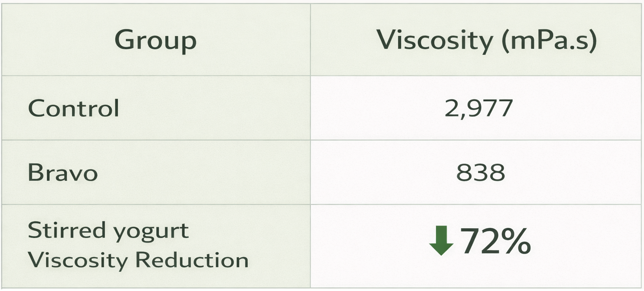Select the Group column header
644x291 pixels.
click(155, 41)
